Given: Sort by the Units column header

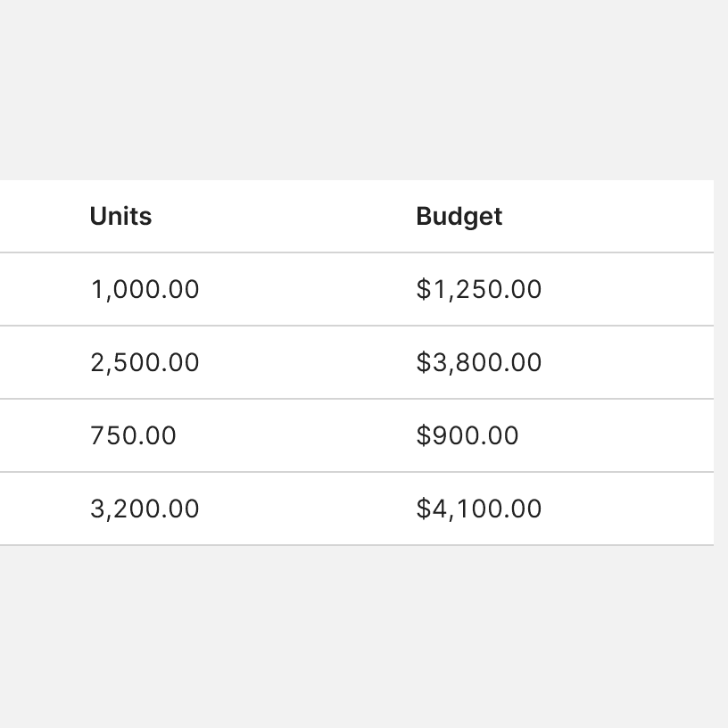Looking at the screenshot, I should pyautogui.click(x=120, y=217).
